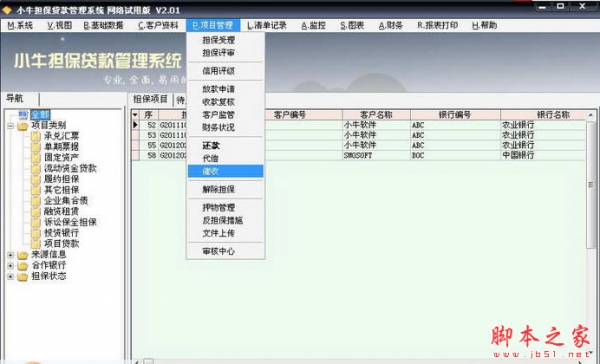Image resolution: width=600 pixels, height=364 pixels.
Task: Click the 全部 computer icon in tree
Action: pos(23,114)
